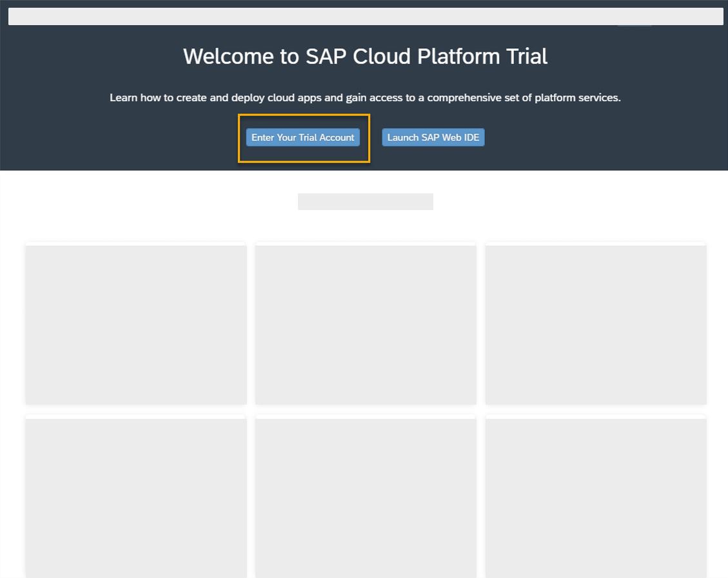Image resolution: width=728 pixels, height=578 pixels.
Task: Click the Welcome to SAP Cloud Platform Trial heading
Action: 366,57
